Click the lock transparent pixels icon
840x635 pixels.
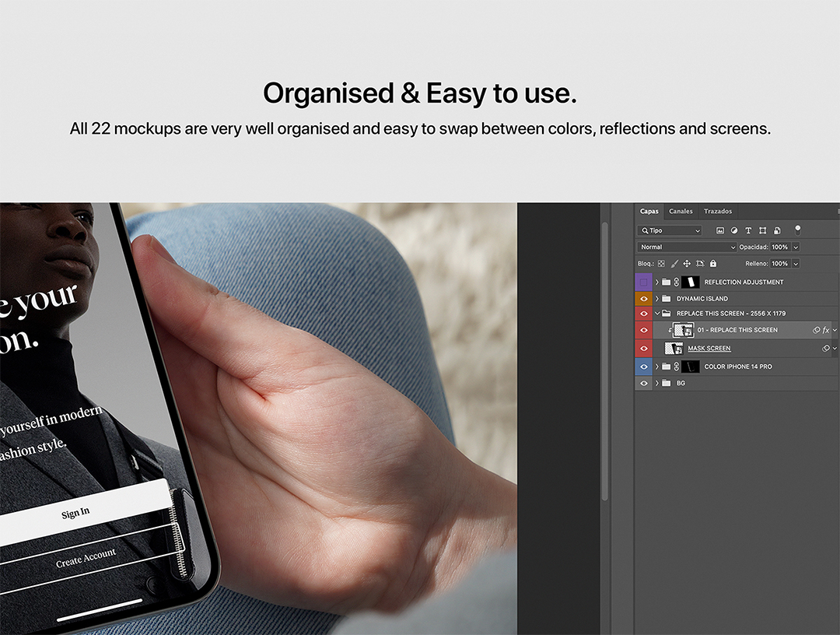(662, 264)
